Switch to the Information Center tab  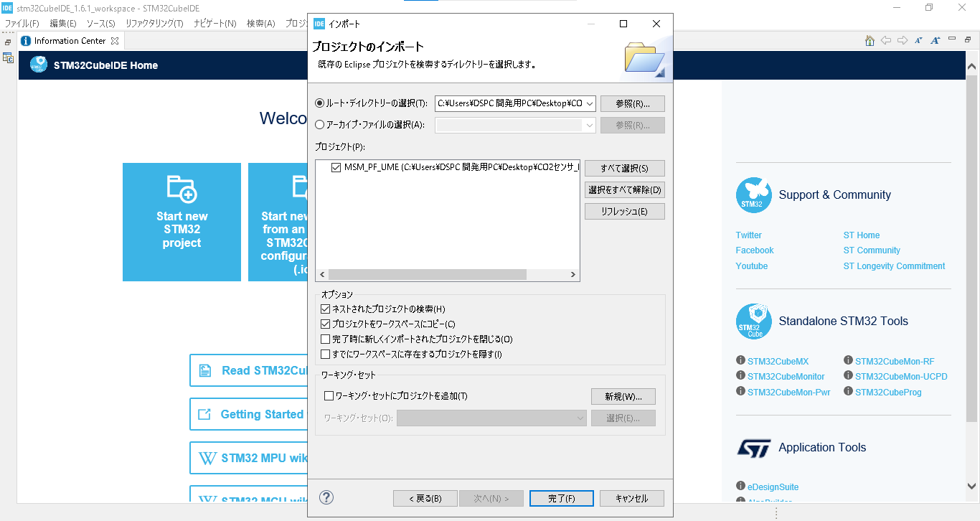[x=70, y=41]
